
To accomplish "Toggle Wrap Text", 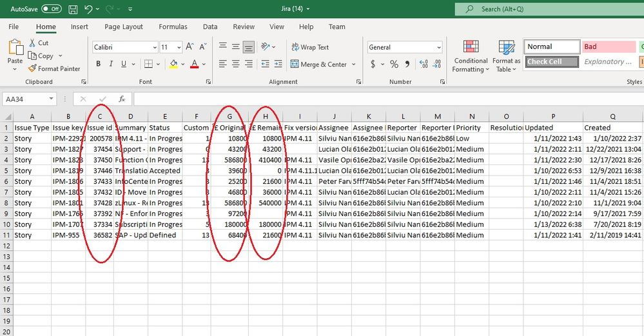I will click(x=310, y=47).
